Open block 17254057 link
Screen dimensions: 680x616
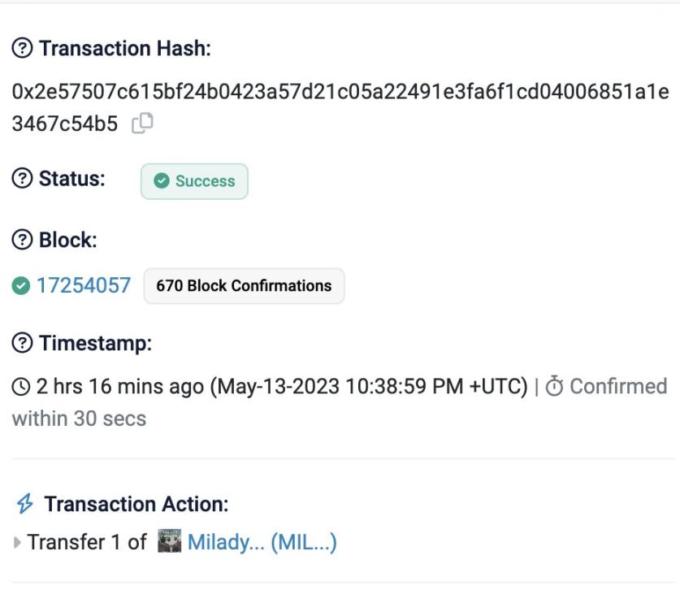pos(83,286)
